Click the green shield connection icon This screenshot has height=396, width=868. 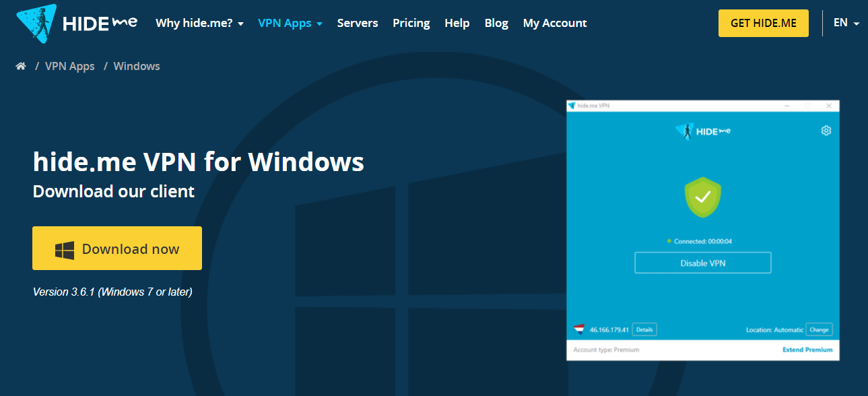[x=702, y=197]
